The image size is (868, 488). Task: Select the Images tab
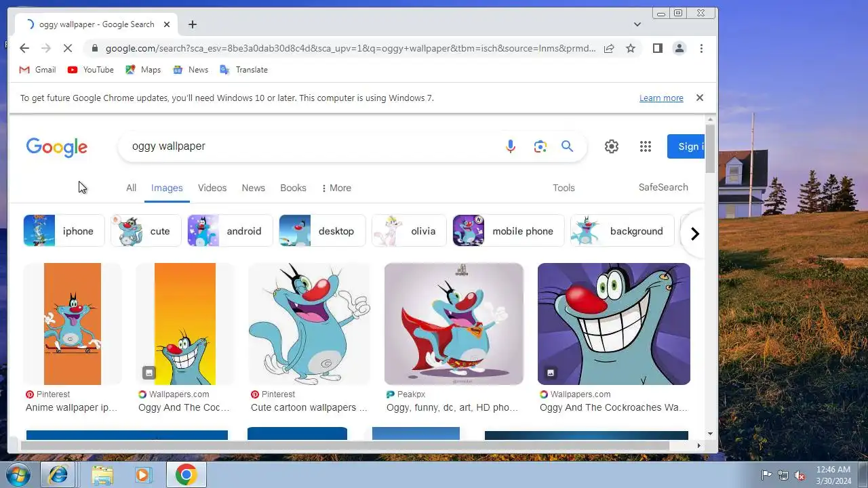pos(167,188)
